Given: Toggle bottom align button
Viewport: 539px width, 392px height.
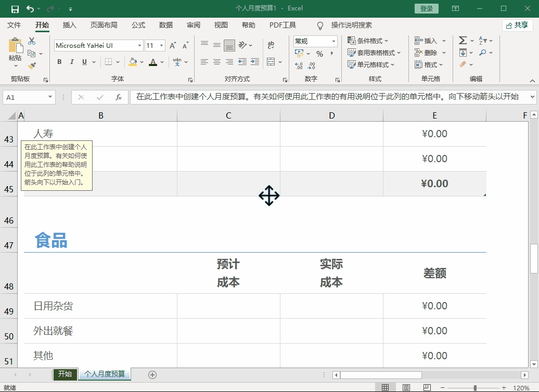Looking at the screenshot, I should point(229,45).
